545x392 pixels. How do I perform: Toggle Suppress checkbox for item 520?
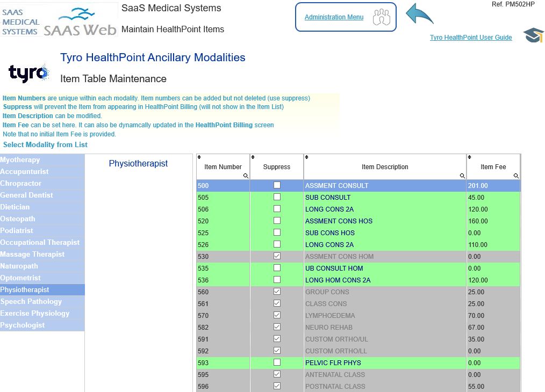(x=277, y=221)
